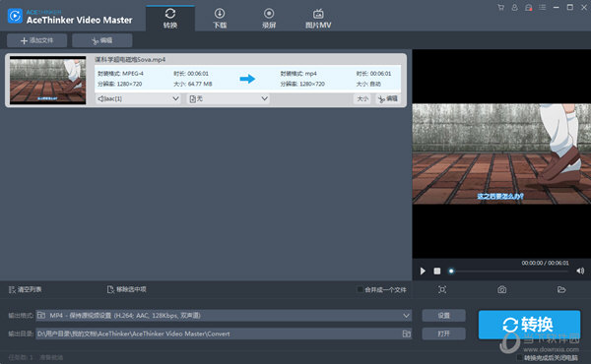Open the notification icon with red dot
Image resolution: width=591 pixels, height=364 pixels.
click(528, 7)
